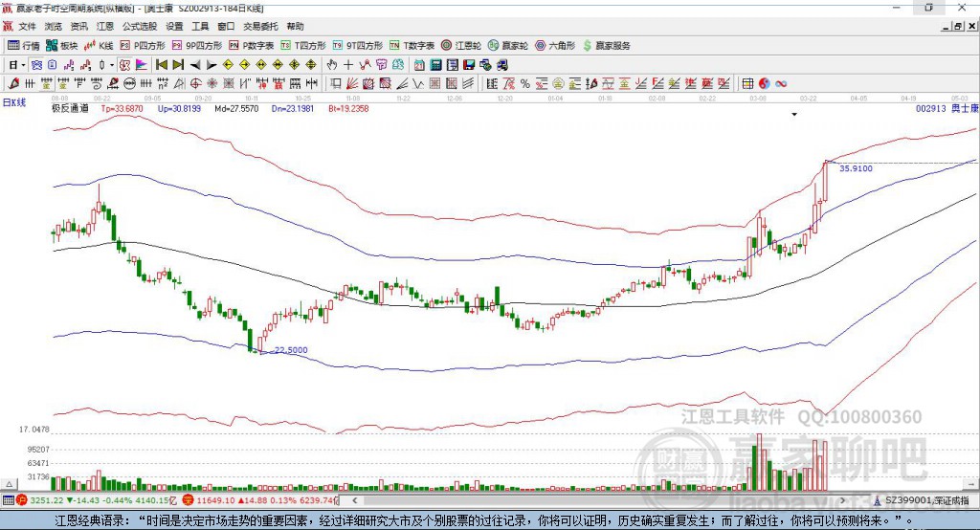Click the status bar grid icon
This screenshot has height=530, width=980.
8,500
